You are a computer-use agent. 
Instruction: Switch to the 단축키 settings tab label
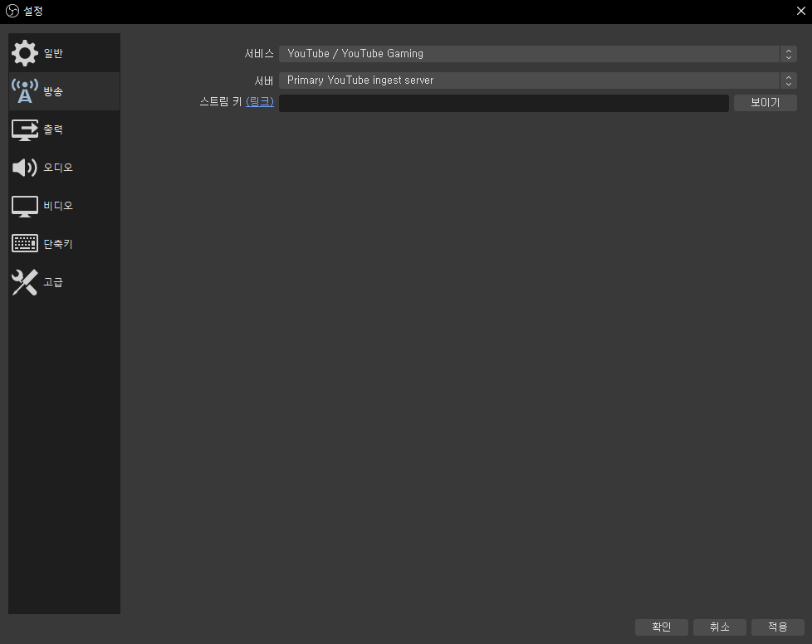(x=58, y=244)
